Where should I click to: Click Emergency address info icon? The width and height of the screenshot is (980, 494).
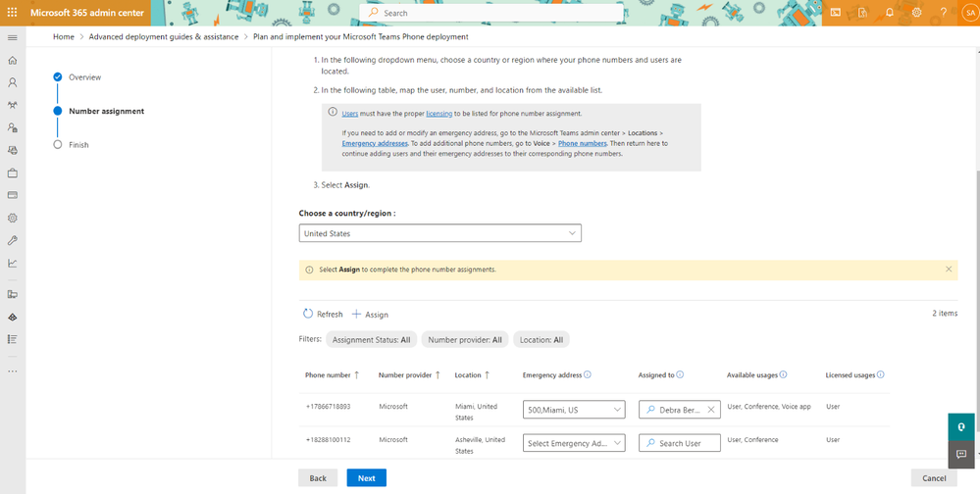588,374
